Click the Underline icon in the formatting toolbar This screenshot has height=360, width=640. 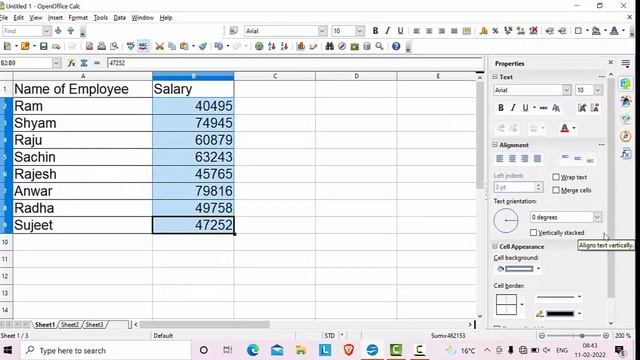tap(400, 31)
